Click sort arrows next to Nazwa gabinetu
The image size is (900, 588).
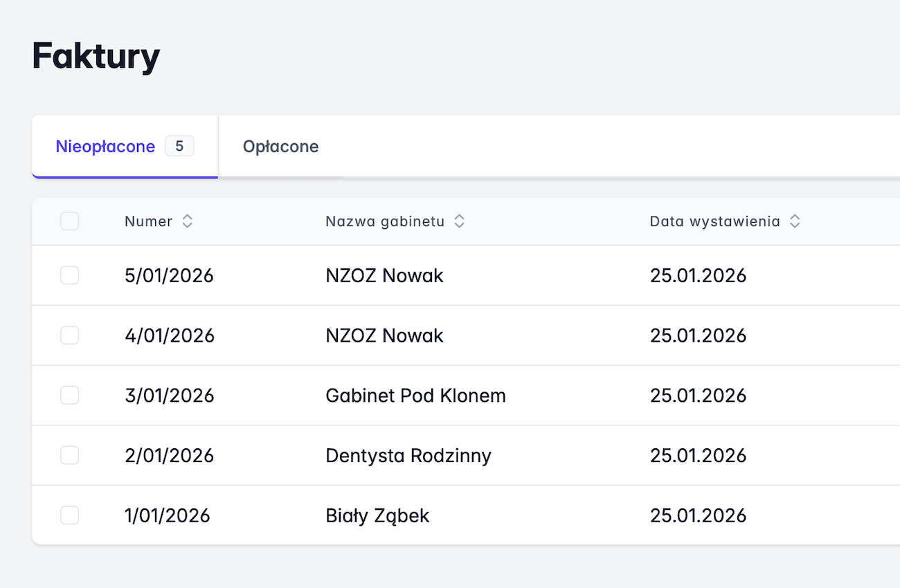(459, 221)
